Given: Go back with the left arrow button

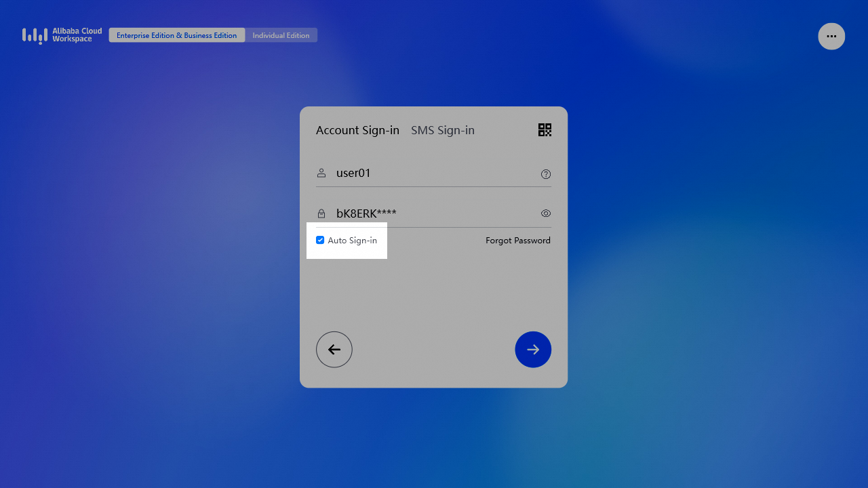Looking at the screenshot, I should pos(334,350).
